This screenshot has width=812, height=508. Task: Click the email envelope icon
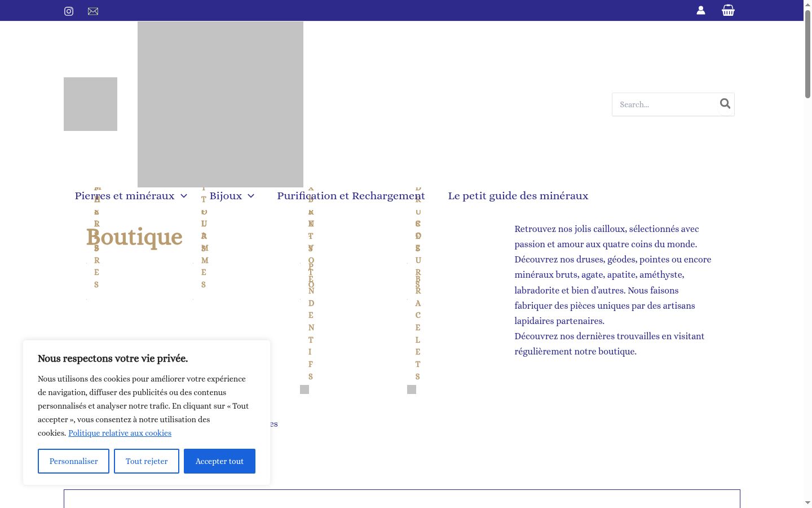(x=93, y=11)
